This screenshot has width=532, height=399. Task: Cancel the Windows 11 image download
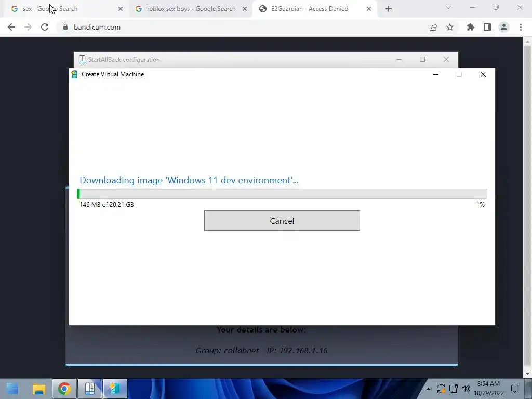click(282, 220)
